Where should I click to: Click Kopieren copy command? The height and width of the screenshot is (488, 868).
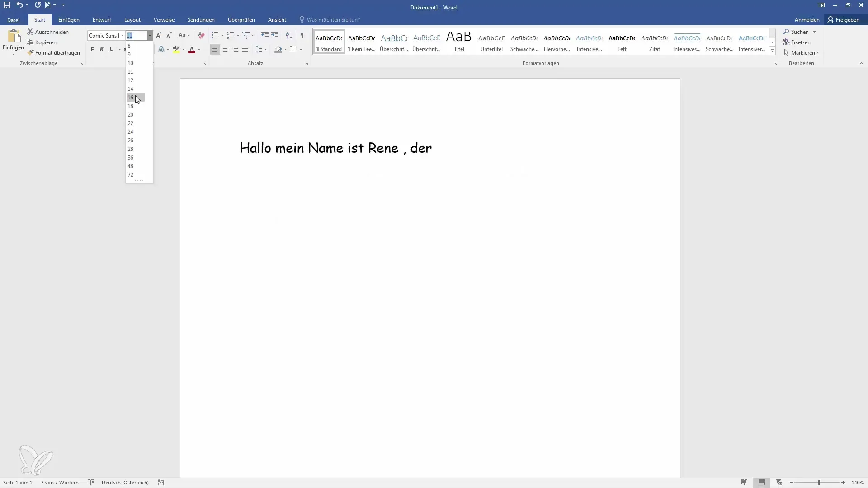[x=42, y=42]
